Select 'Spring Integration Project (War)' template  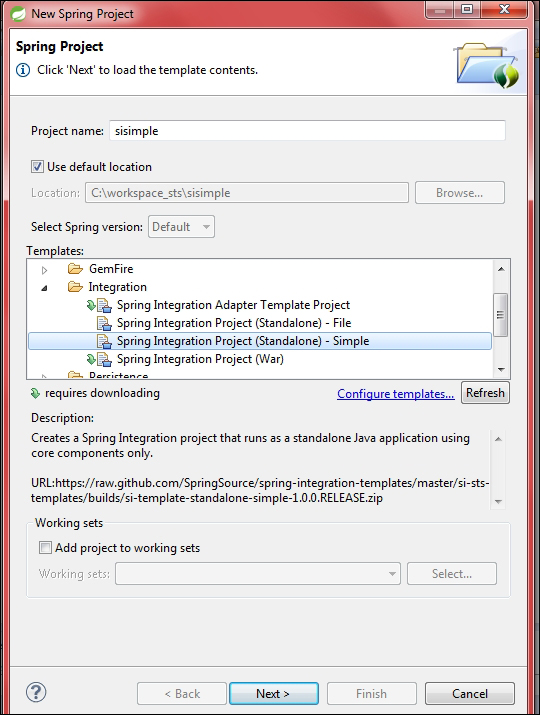pos(200,359)
